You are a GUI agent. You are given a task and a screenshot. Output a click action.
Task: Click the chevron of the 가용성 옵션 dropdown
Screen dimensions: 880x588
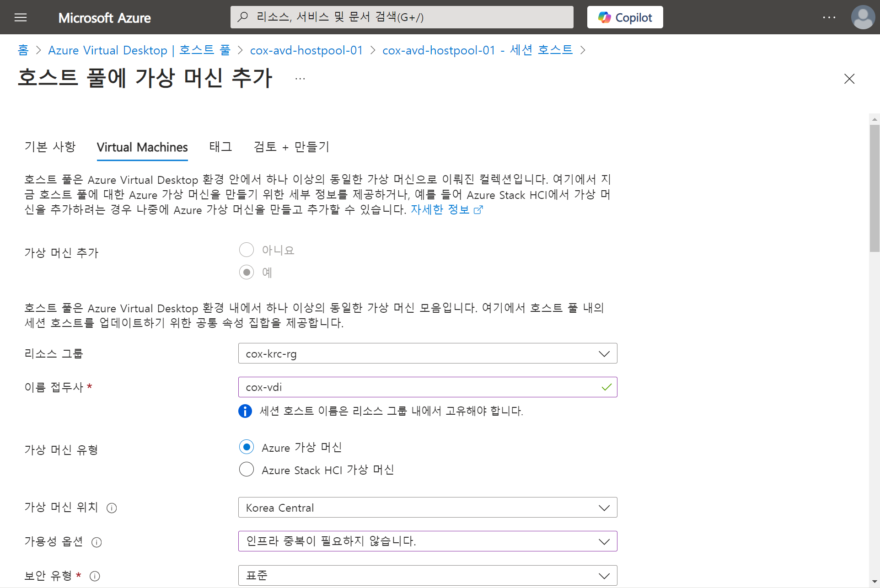[x=604, y=542]
